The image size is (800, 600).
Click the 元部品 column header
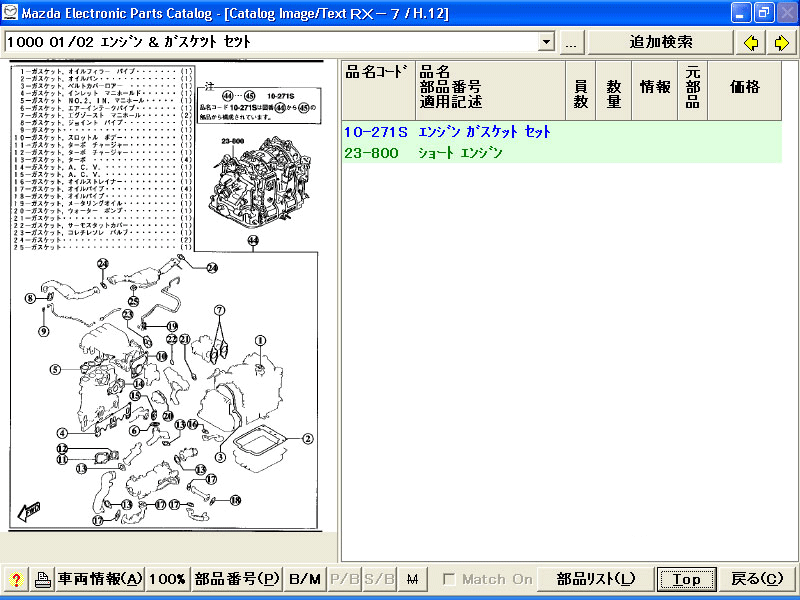(x=692, y=90)
